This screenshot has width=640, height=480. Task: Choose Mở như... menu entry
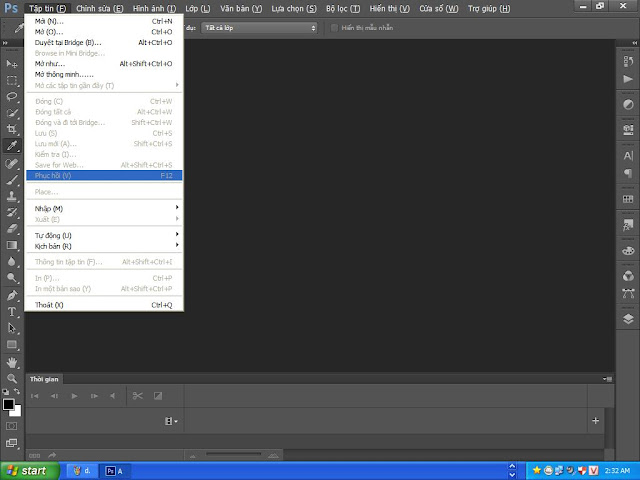104,64
